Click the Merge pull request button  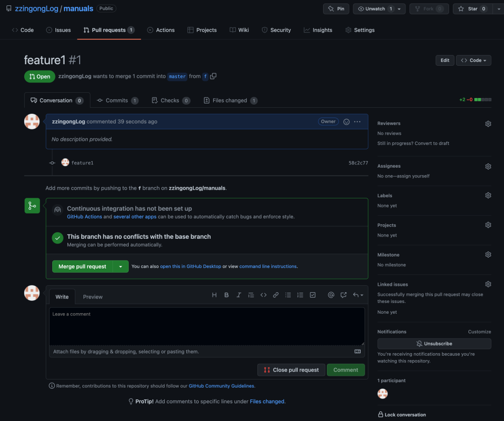[x=82, y=266]
